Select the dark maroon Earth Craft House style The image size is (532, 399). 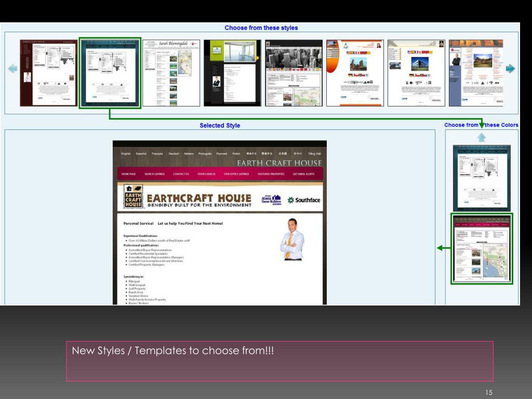(48, 73)
